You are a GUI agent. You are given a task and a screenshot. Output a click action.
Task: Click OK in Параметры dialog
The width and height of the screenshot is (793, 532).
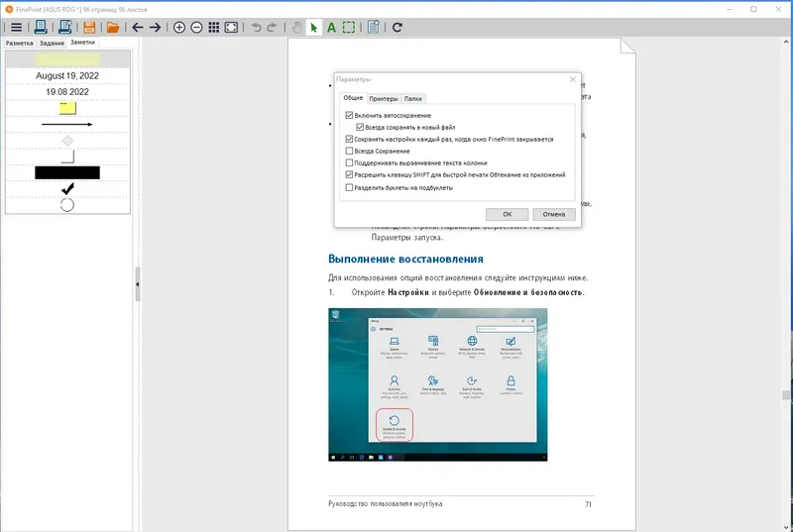point(507,214)
